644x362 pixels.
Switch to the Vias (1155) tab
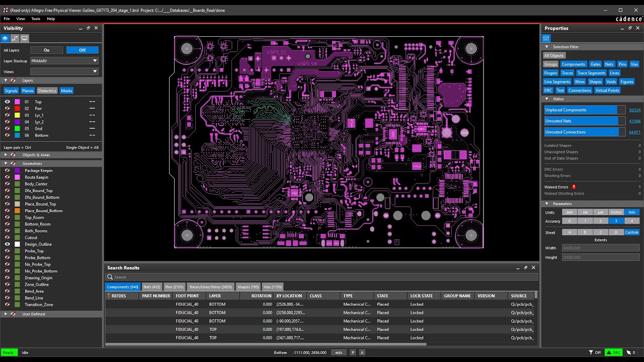[273, 287]
